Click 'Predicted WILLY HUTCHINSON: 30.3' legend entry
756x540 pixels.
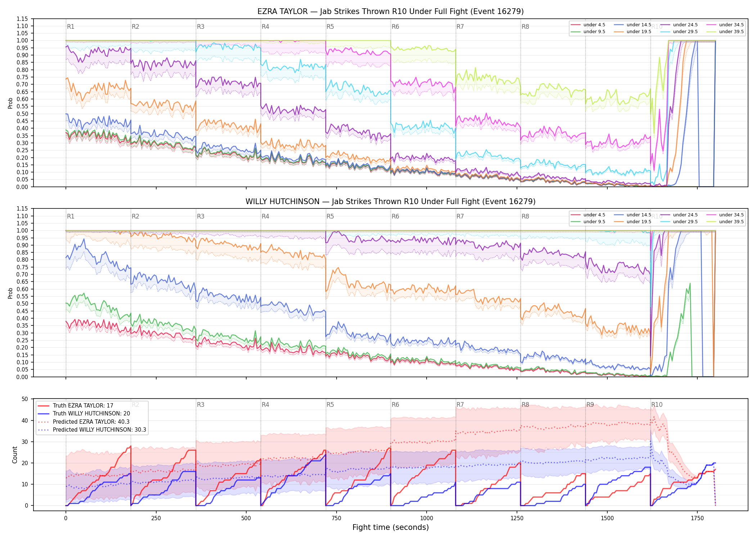coord(92,430)
